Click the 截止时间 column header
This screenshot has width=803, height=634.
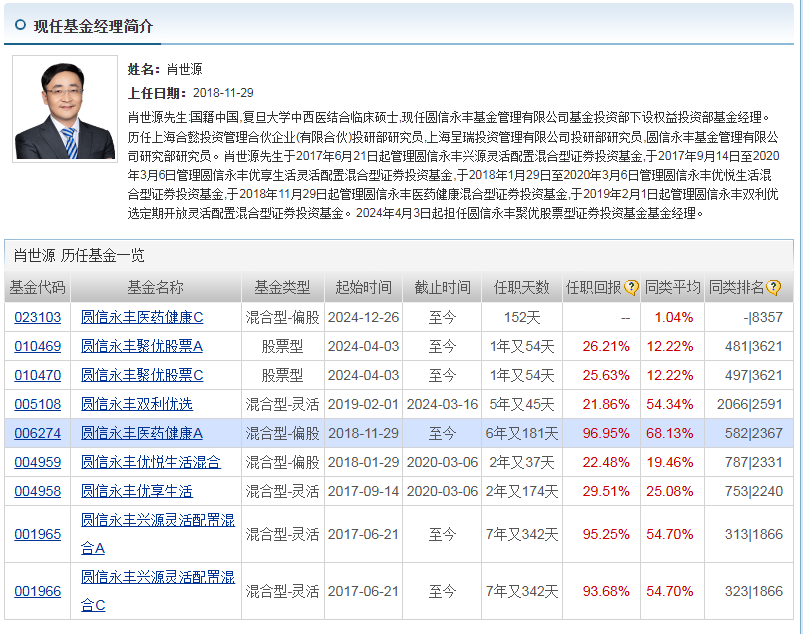tap(442, 287)
